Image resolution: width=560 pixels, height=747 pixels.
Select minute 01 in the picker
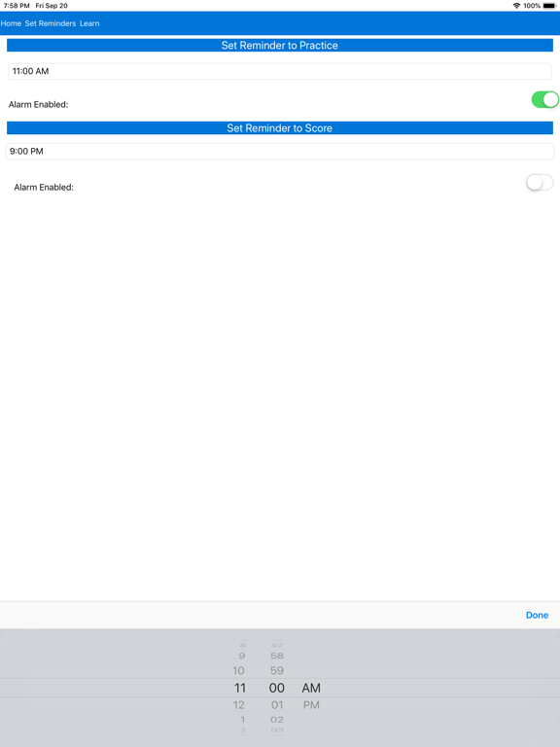277,705
